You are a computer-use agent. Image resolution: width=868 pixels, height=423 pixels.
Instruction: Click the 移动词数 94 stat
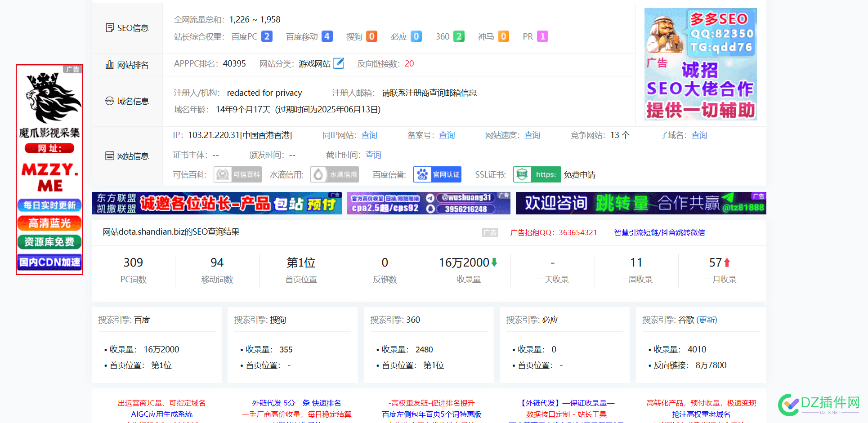click(x=217, y=270)
